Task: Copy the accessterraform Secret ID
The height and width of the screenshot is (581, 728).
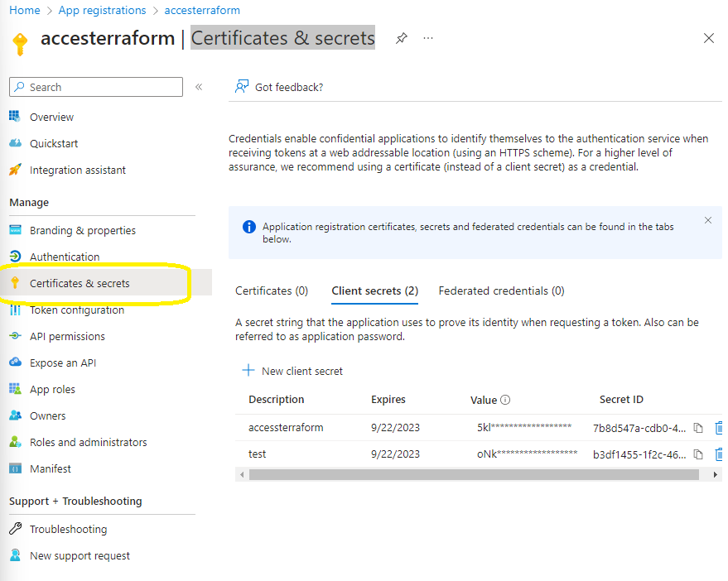Action: 700,428
